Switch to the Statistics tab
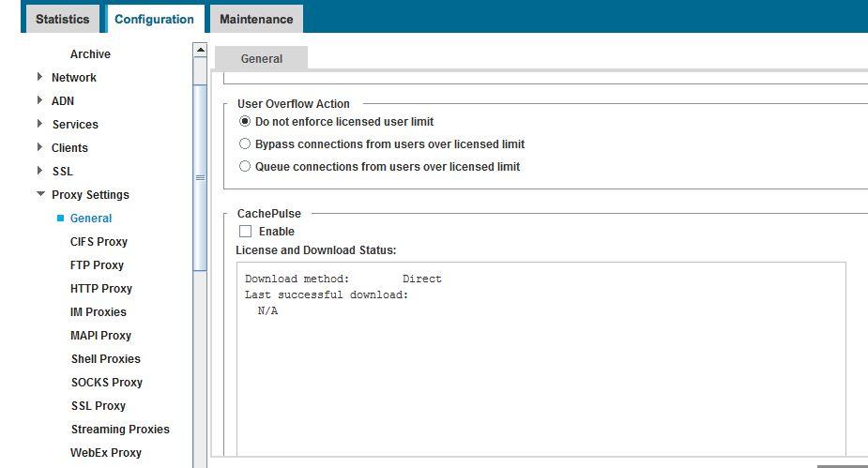Screen dimensions: 868x468 pyautogui.click(x=63, y=19)
